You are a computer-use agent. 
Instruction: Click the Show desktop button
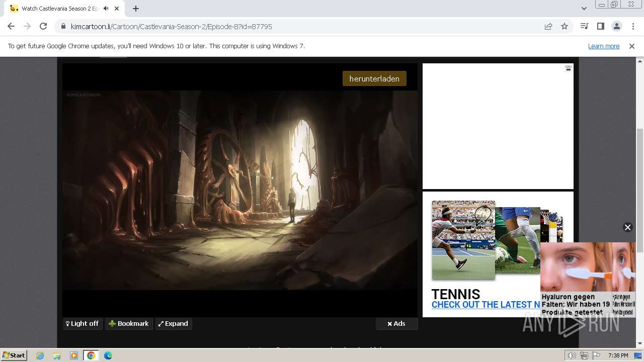pyautogui.click(x=638, y=355)
